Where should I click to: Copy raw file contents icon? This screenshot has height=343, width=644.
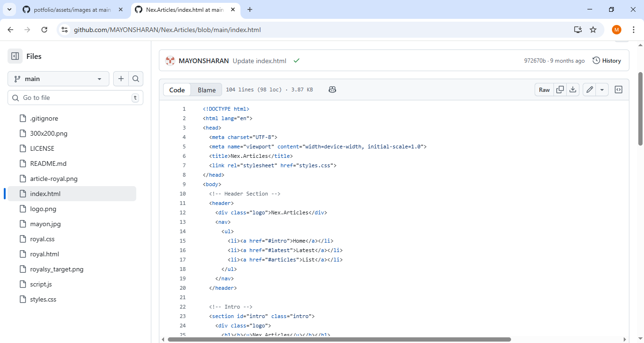click(560, 90)
